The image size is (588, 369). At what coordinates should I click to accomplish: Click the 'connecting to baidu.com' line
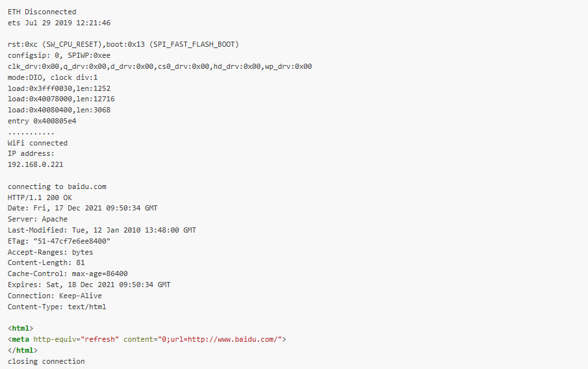[x=57, y=186]
